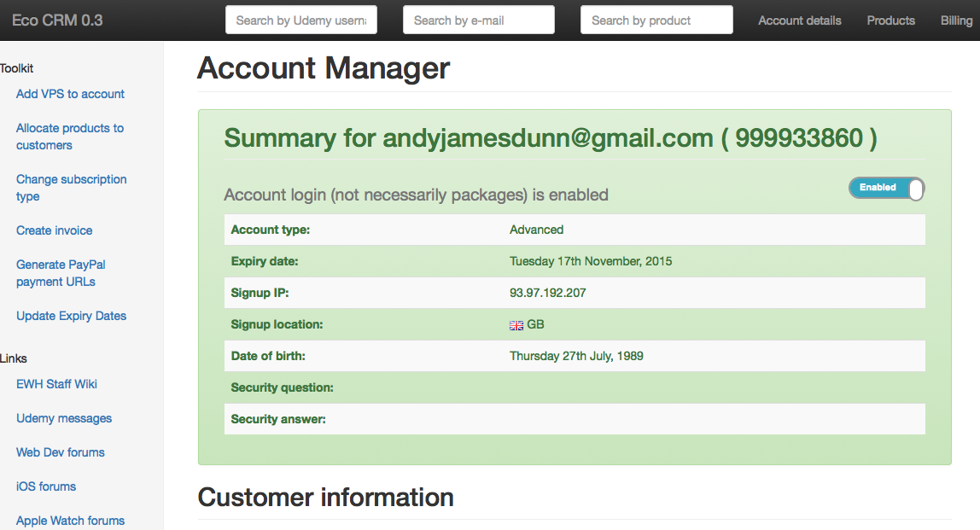Screen dimensions: 980x530
Task: Focus the Search by Udemy username field
Action: [301, 20]
